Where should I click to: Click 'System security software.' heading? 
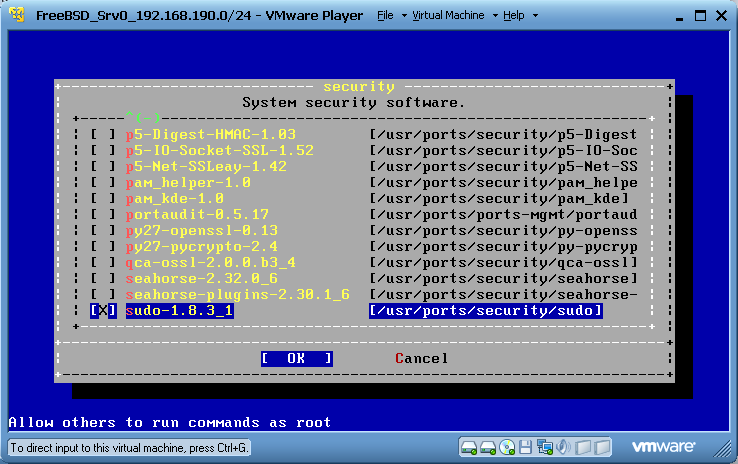[353, 103]
